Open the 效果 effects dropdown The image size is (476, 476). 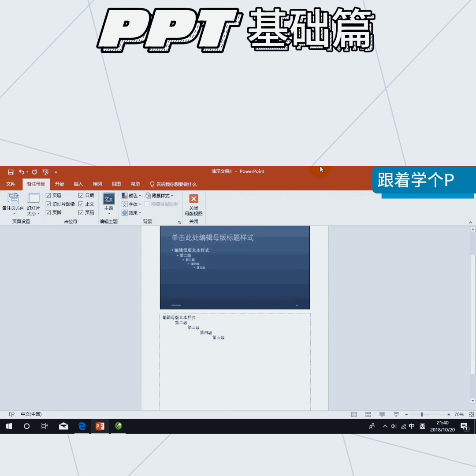(x=131, y=213)
